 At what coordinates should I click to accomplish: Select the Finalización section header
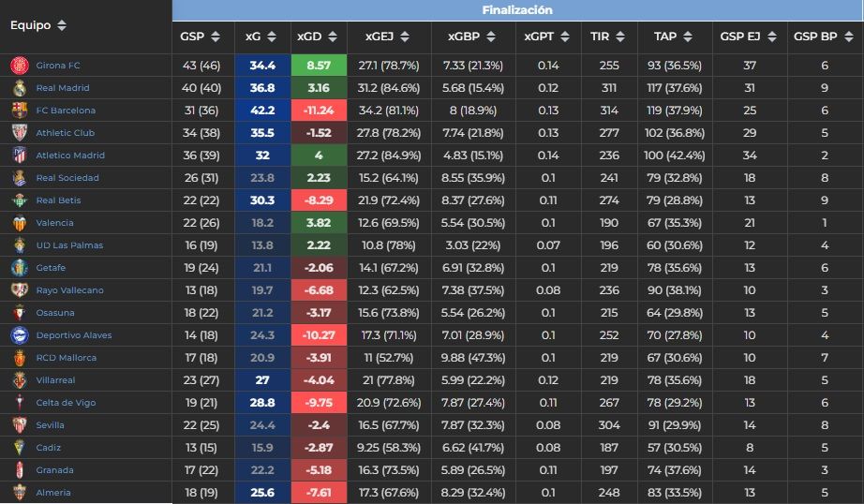coord(517,10)
